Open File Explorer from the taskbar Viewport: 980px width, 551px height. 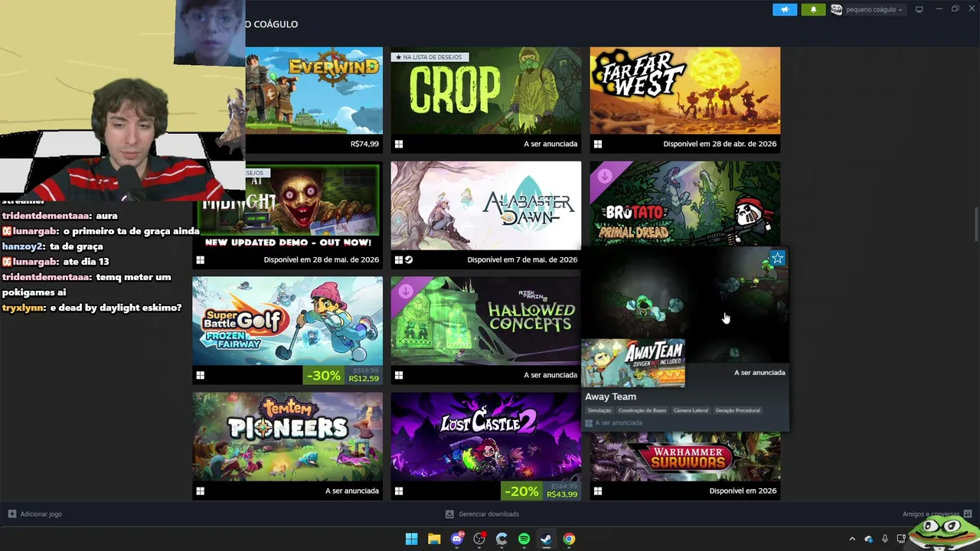(434, 539)
